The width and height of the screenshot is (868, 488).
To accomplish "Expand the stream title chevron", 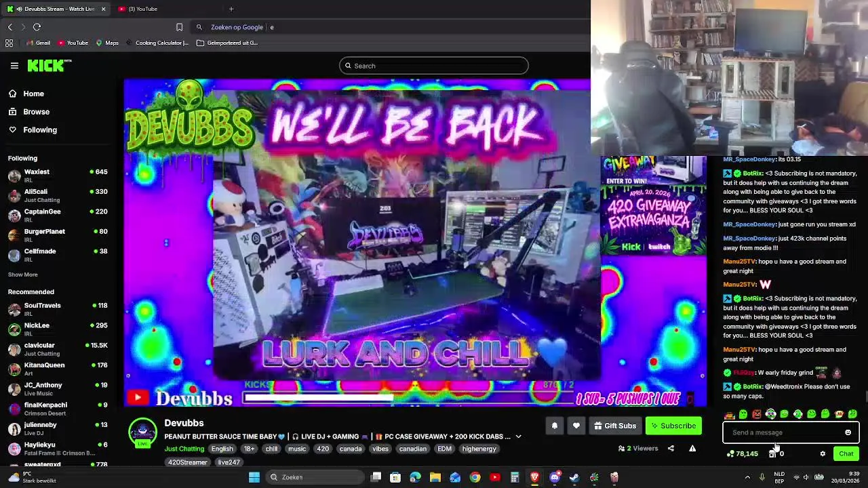I will tap(518, 437).
